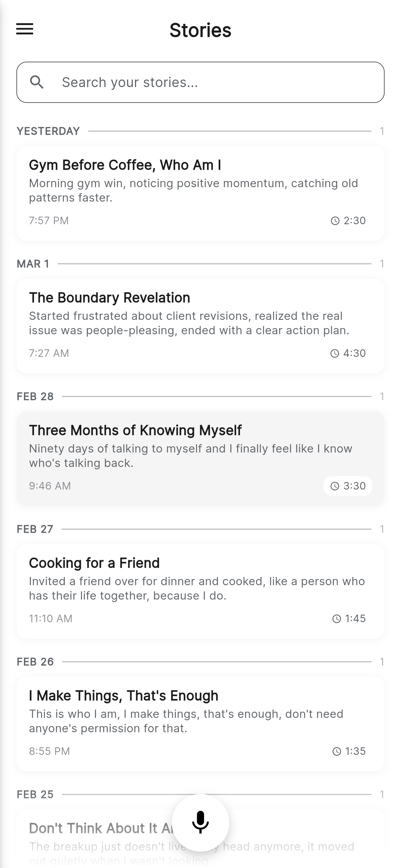This screenshot has height=868, width=401.
Task: Select the 3:30 duration badge on Feb 28 story
Action: (x=348, y=486)
